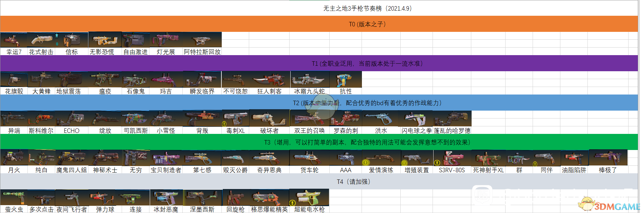Click the 格思爆能精英 gun image
The height and width of the screenshot is (213, 644).
(x=270, y=197)
